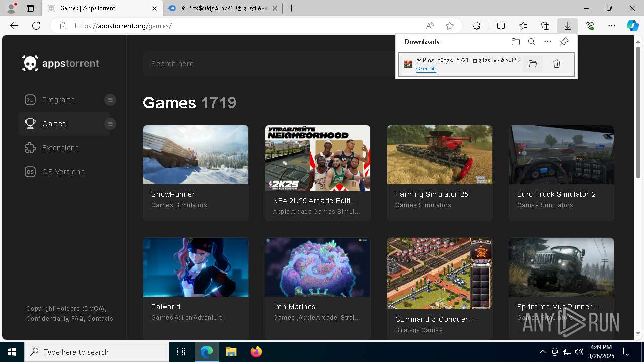Open the Favorites list icon

pyautogui.click(x=523, y=26)
